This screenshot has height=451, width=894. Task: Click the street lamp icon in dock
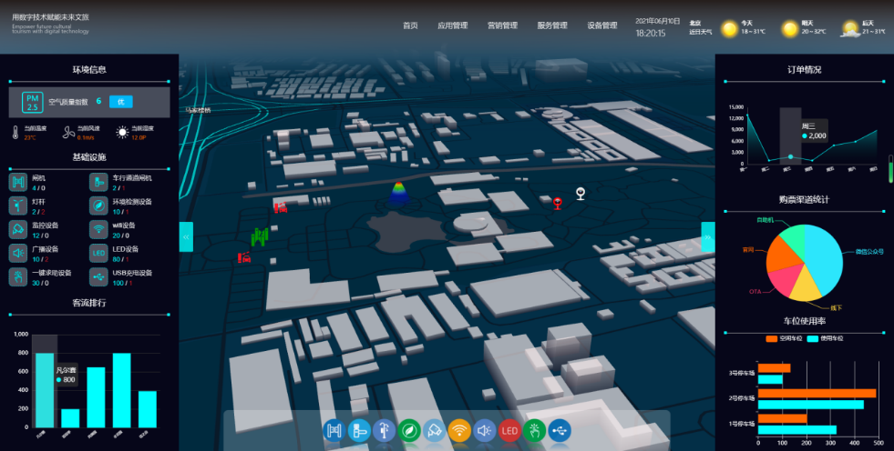point(384,430)
